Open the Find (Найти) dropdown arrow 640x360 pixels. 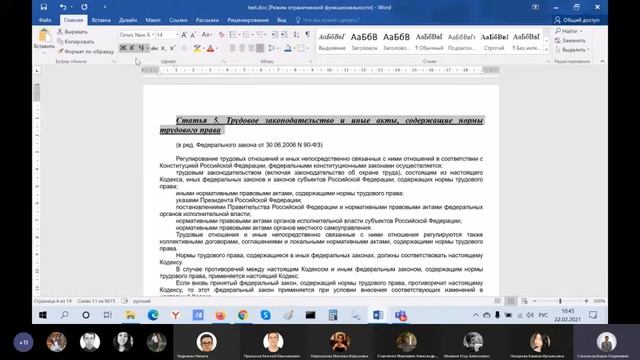pos(581,31)
